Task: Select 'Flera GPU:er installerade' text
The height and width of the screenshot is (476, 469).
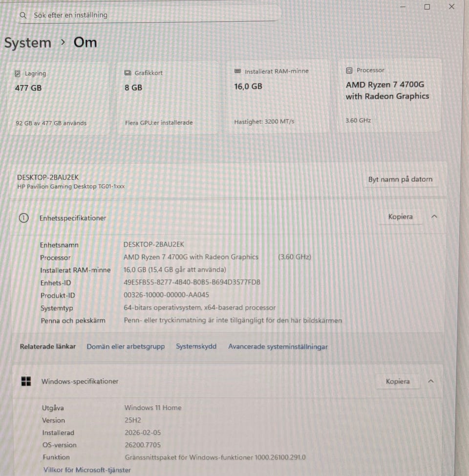Action: (159, 123)
